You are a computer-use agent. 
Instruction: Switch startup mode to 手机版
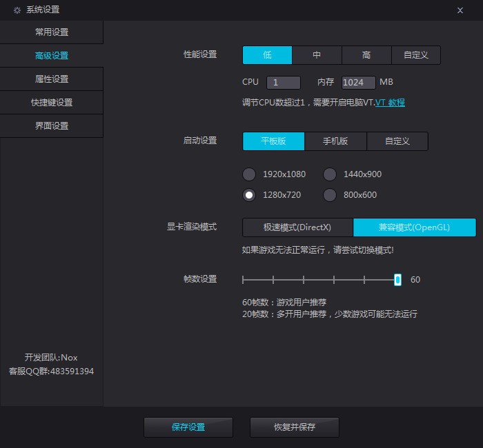[335, 141]
